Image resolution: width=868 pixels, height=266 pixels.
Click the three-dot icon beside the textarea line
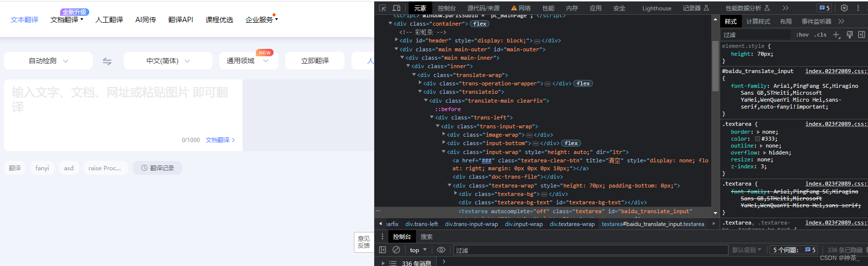point(378,211)
